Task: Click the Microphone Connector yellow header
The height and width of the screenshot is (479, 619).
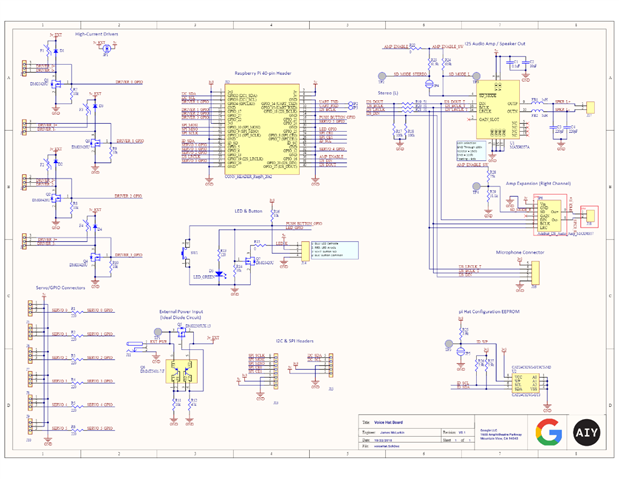Action: point(535,272)
